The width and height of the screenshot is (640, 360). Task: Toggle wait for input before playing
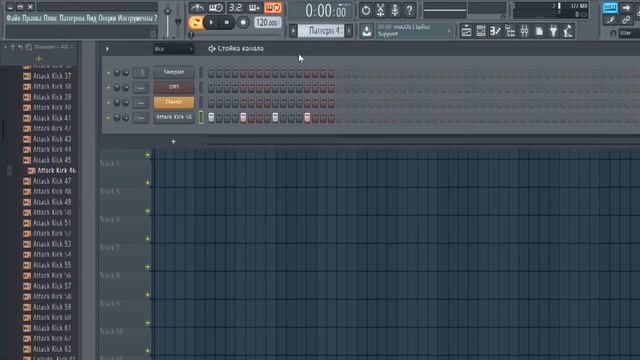(216, 8)
